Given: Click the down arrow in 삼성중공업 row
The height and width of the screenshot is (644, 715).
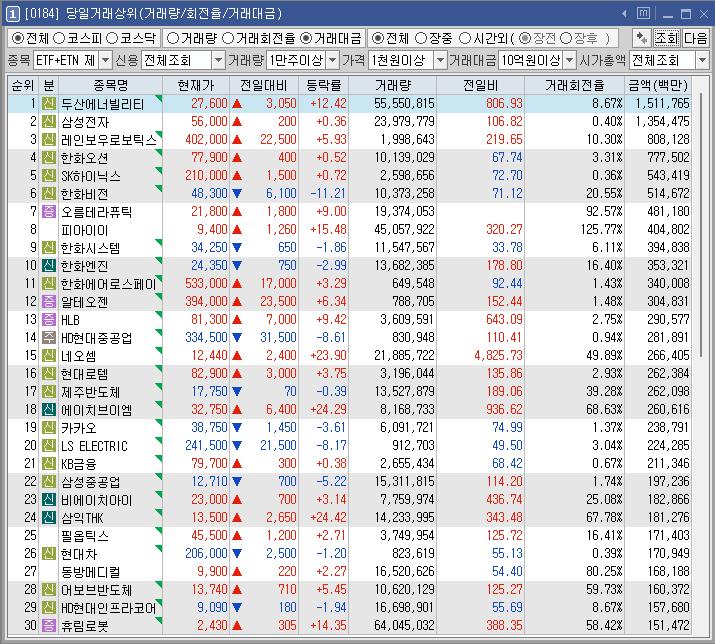Looking at the screenshot, I should coord(237,481).
